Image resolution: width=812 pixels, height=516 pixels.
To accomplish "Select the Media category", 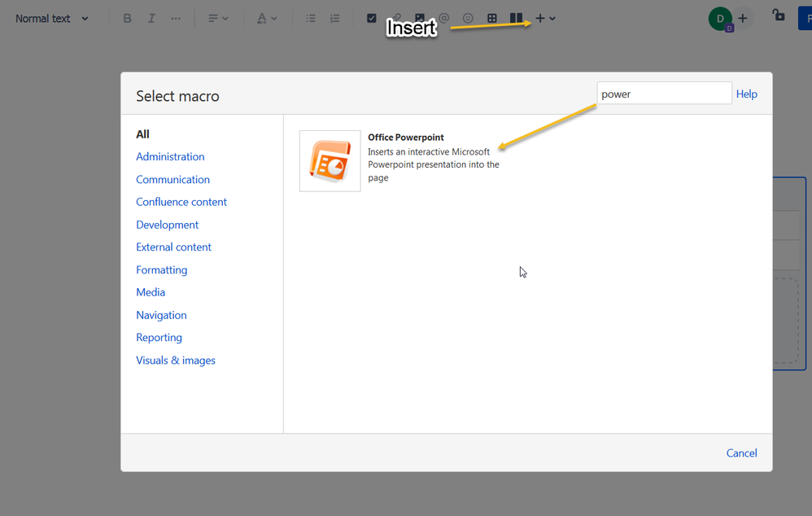I will pos(151,292).
